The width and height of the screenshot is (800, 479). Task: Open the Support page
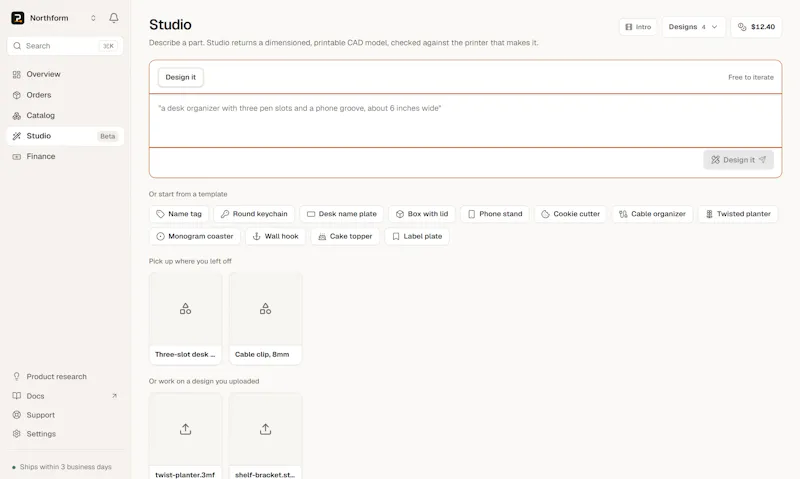pos(65,415)
